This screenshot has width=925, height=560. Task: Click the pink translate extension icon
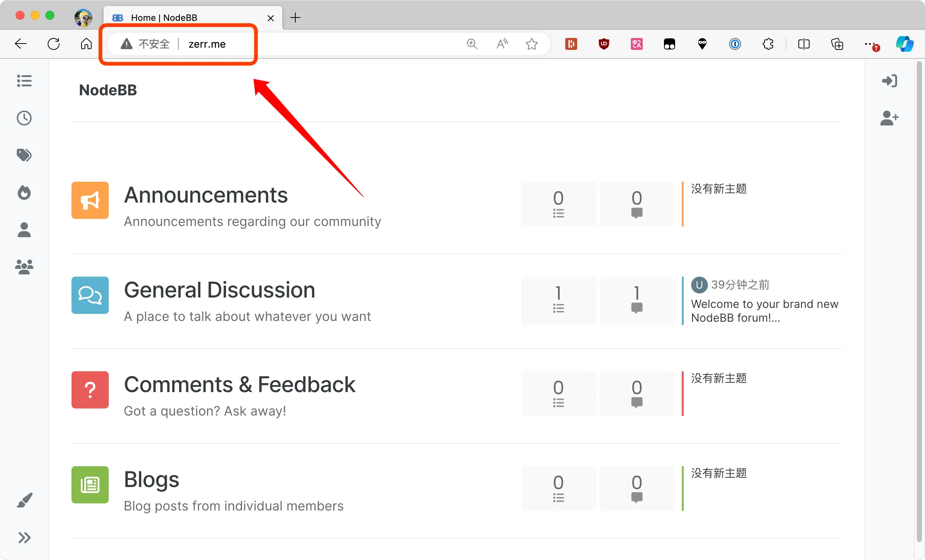[637, 44]
